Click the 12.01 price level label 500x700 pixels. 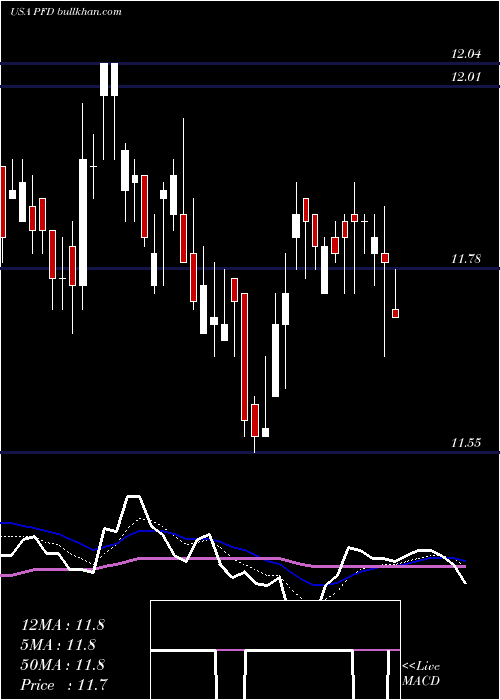click(466, 77)
